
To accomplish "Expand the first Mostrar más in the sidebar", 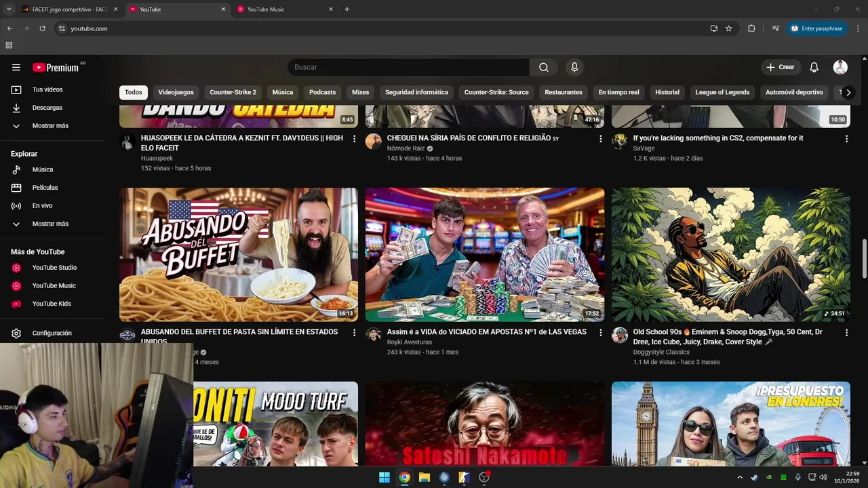I will [52, 125].
